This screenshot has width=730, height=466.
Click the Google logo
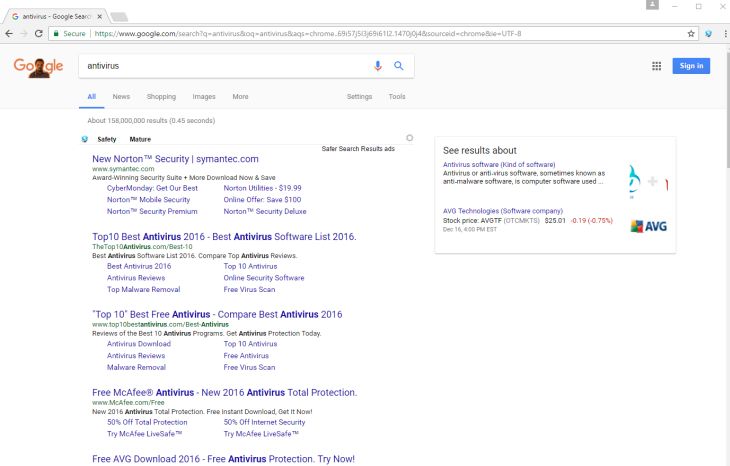coord(38,68)
